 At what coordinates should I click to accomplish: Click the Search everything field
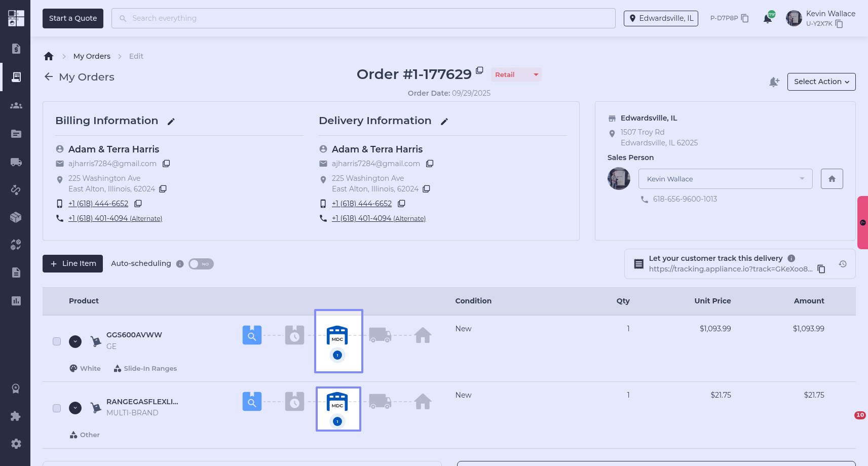pyautogui.click(x=363, y=18)
